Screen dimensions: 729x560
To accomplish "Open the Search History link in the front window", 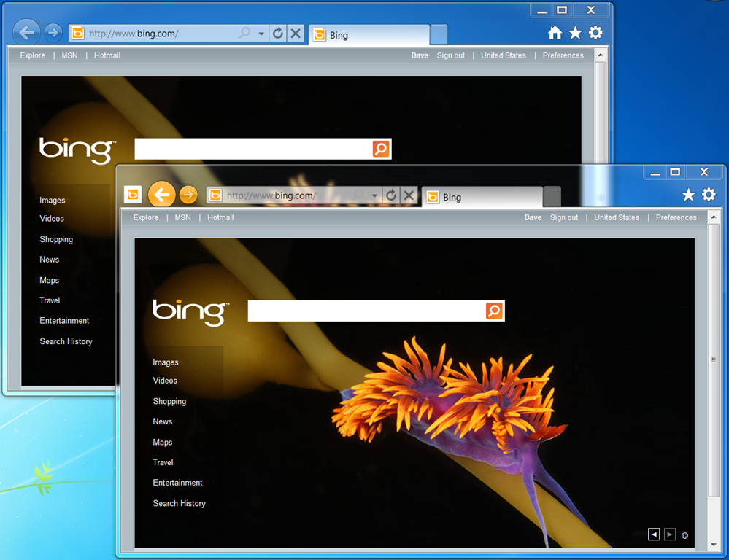I will click(179, 503).
